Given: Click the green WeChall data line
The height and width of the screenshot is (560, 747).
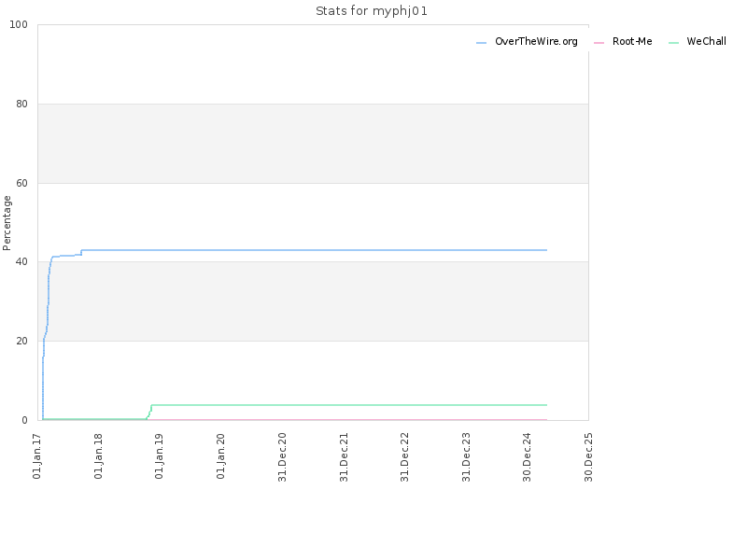Looking at the screenshot, I should 348,405.
